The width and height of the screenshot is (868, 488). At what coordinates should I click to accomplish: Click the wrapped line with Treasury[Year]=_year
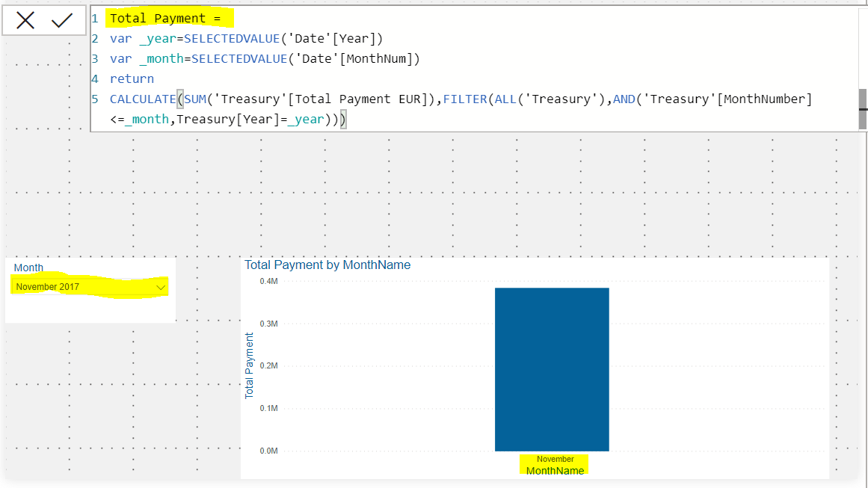(x=228, y=119)
